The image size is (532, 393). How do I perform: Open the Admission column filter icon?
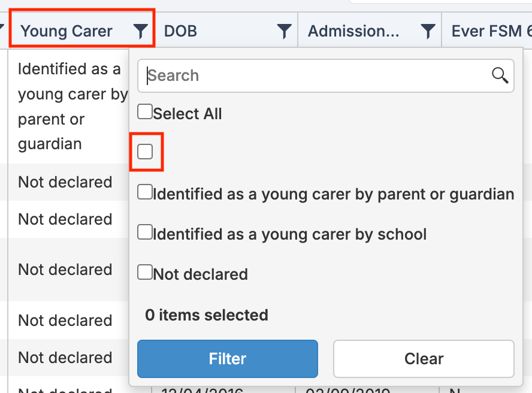(428, 31)
